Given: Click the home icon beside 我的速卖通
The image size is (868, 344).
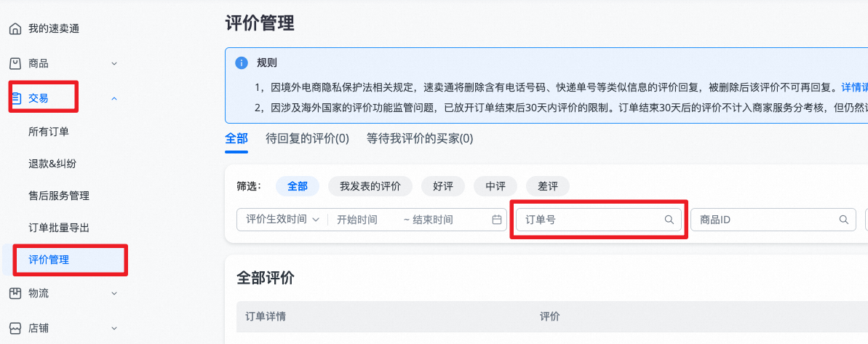Looking at the screenshot, I should [15, 29].
